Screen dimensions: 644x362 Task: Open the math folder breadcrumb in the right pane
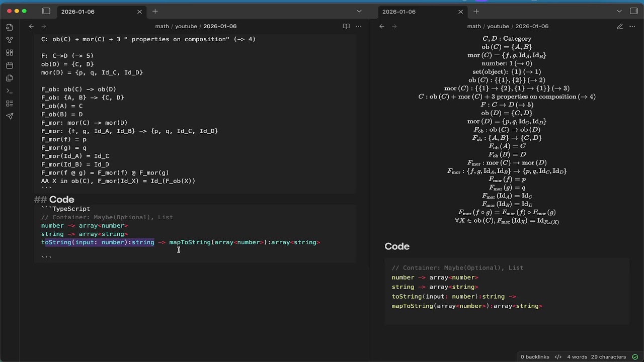click(x=474, y=26)
